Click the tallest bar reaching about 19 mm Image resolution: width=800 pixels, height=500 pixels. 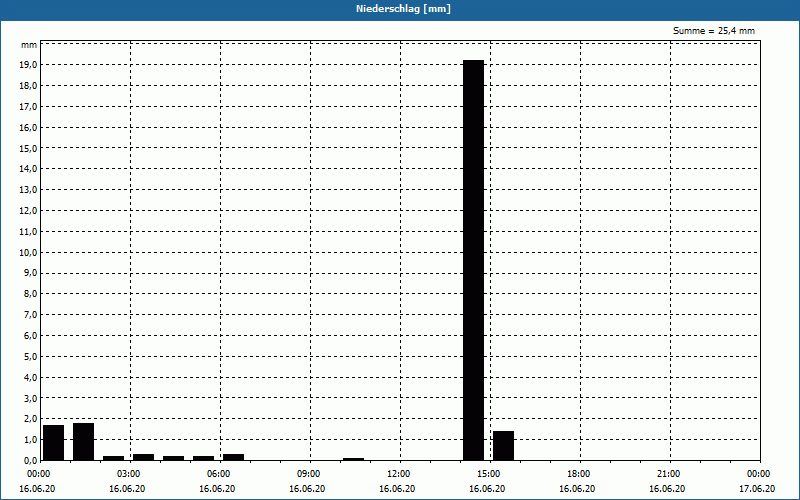pyautogui.click(x=473, y=260)
